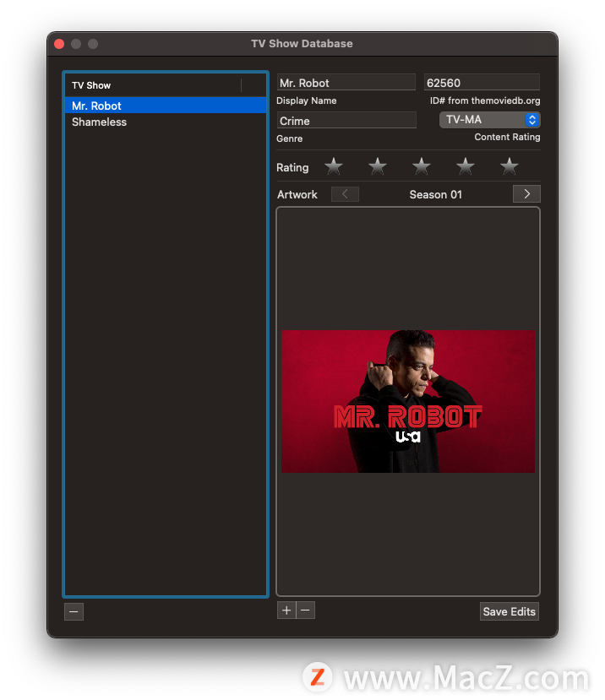Edit the Display Name field
This screenshot has width=605, height=700.
coord(346,83)
